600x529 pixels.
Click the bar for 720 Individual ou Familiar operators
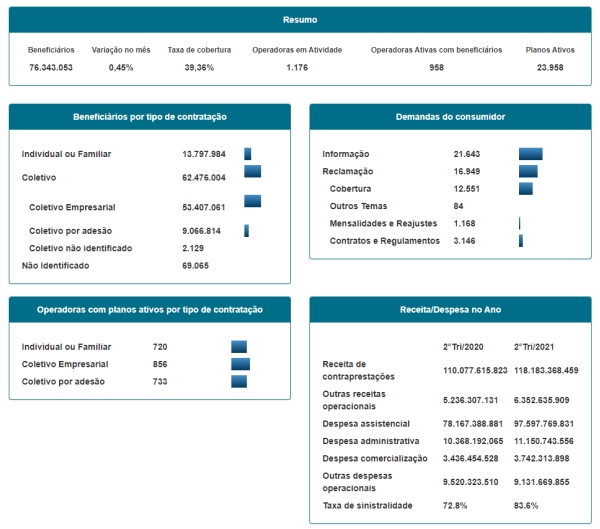tap(238, 347)
